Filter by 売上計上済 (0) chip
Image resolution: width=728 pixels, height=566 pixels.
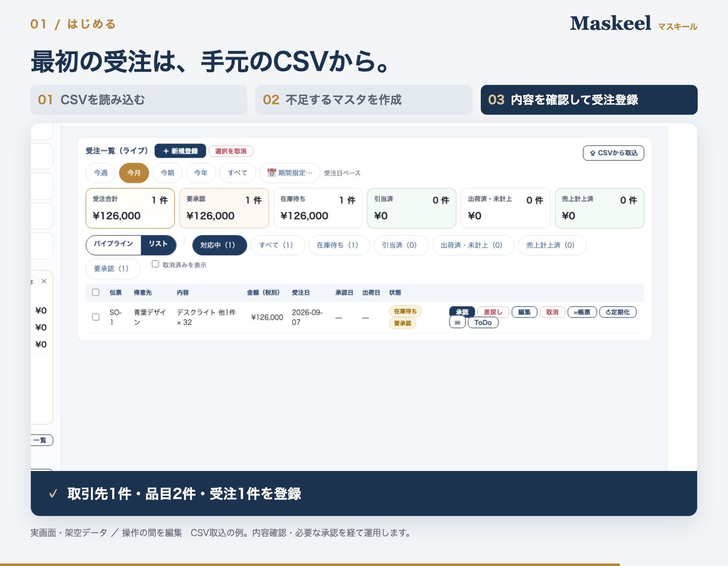(x=552, y=245)
